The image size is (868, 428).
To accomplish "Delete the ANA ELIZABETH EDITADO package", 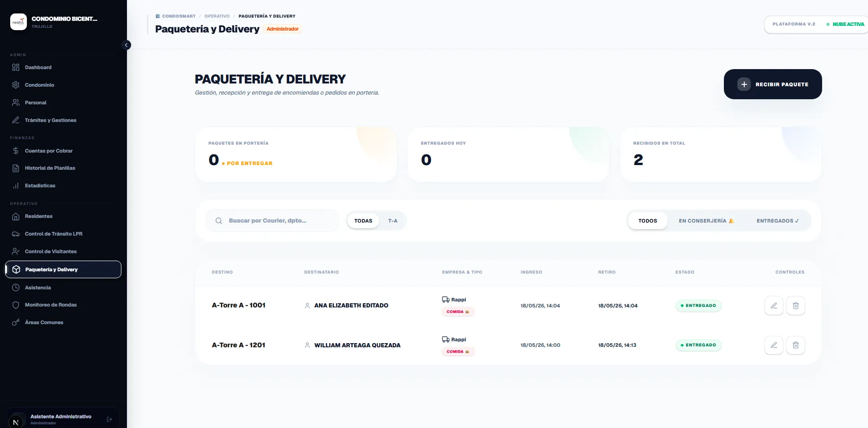I will coord(796,306).
